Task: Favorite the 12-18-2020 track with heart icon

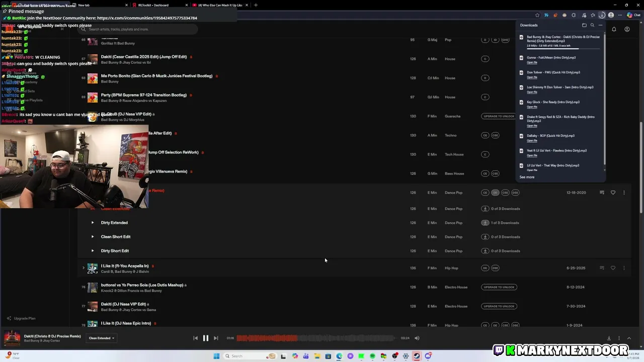Action: (x=613, y=193)
